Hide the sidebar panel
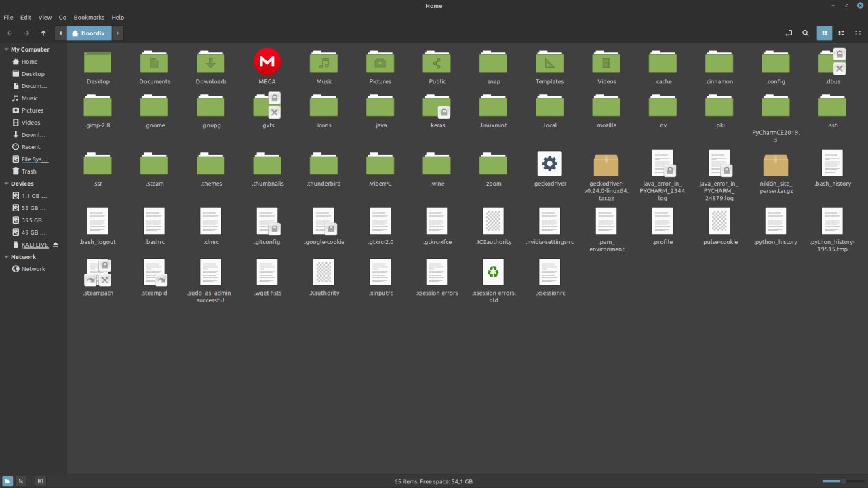 41,481
